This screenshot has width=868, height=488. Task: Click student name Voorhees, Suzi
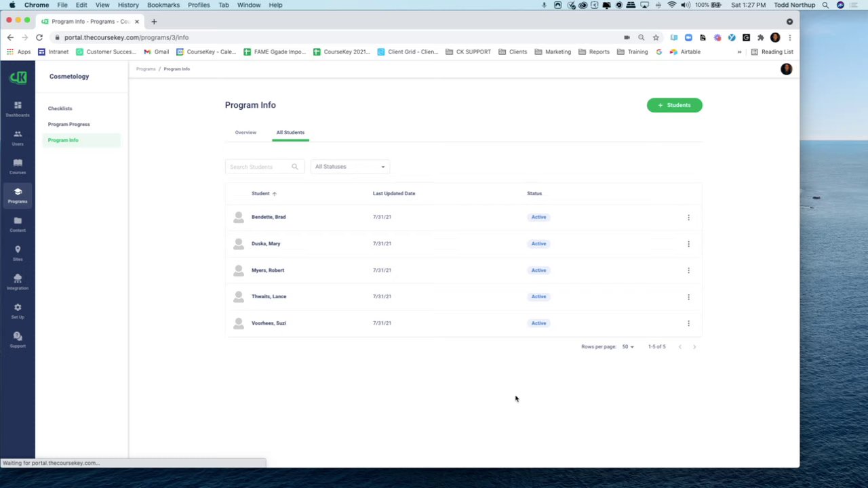coord(269,323)
